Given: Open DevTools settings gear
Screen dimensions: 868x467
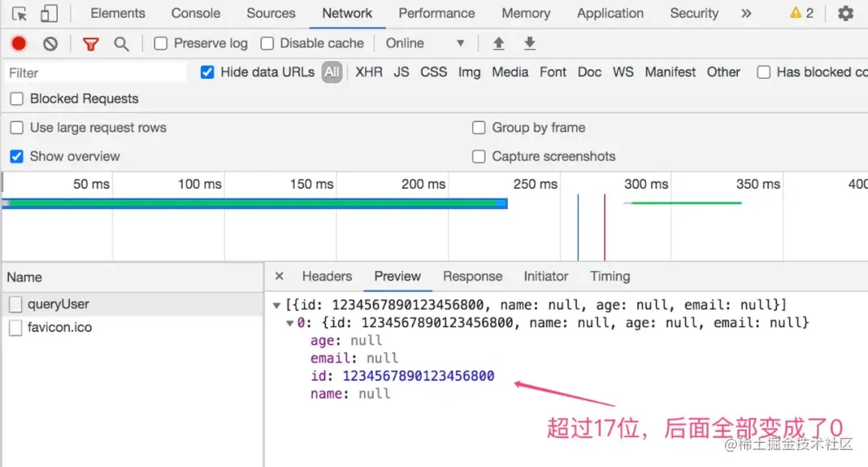Looking at the screenshot, I should 845,13.
